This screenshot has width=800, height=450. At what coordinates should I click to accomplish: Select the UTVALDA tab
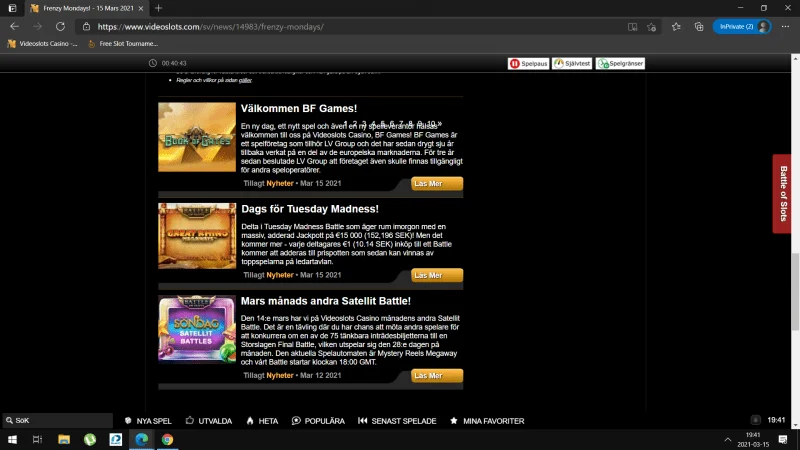click(x=209, y=421)
